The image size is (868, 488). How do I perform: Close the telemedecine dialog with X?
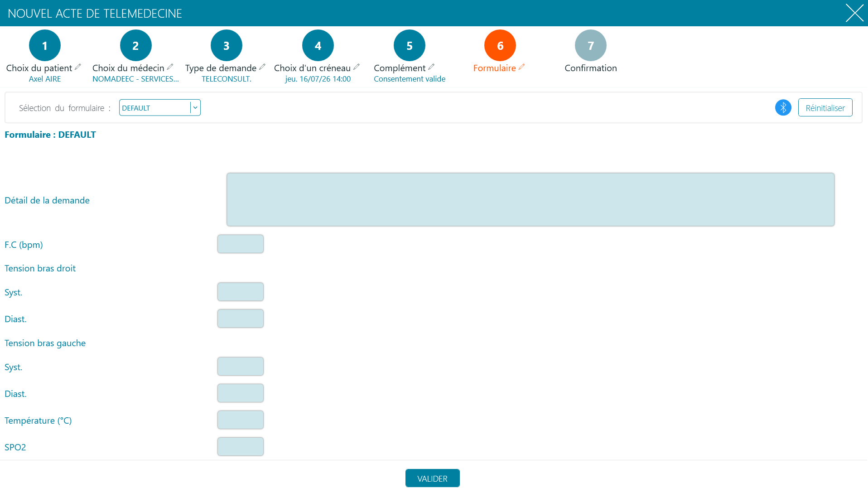(854, 13)
